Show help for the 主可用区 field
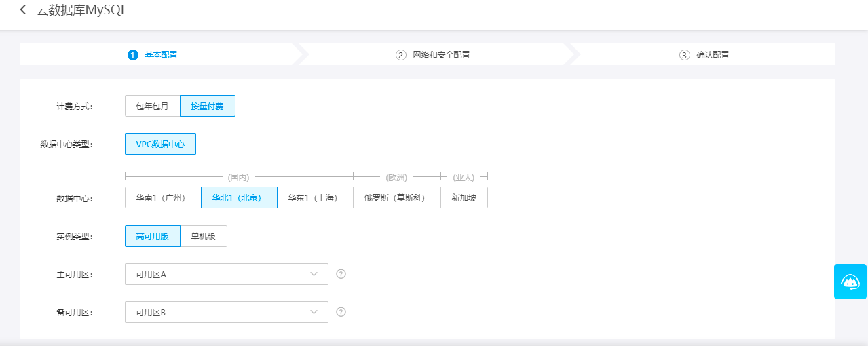Image resolution: width=868 pixels, height=346 pixels. tap(341, 274)
